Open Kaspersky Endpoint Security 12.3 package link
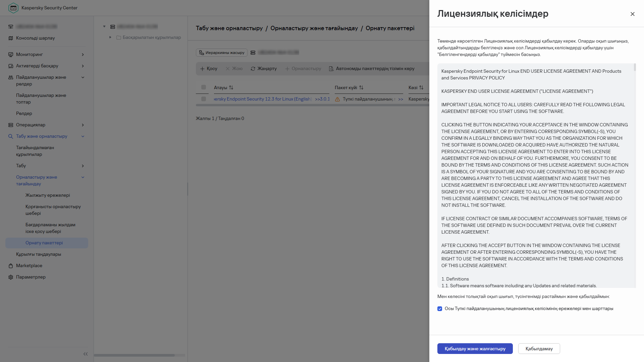The image size is (644, 362). (262, 99)
